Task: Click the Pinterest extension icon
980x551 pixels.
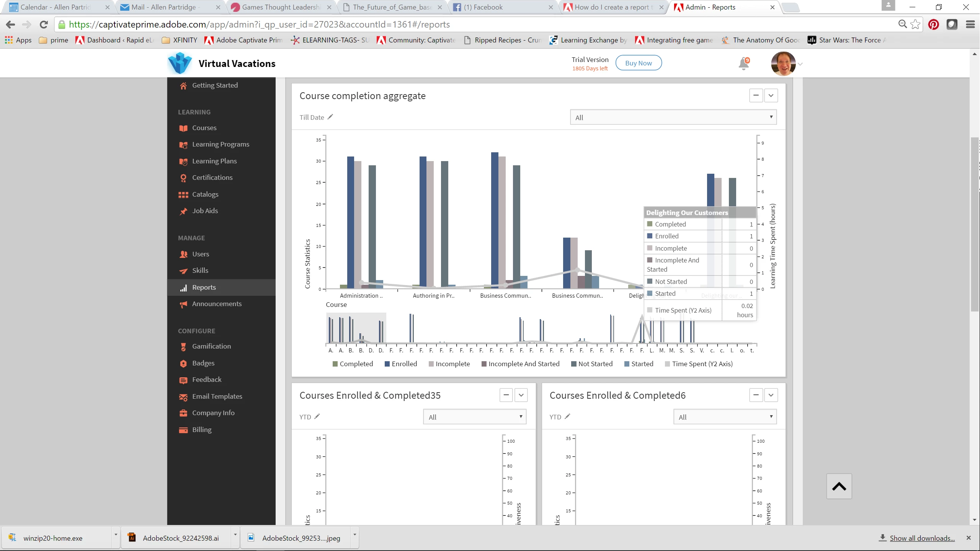Action: 933,24
